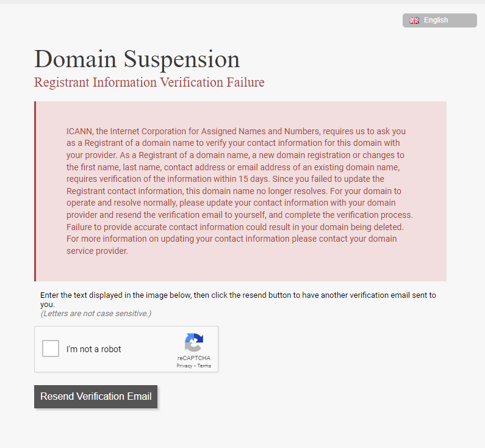Click the 'For more information on updating' line
Image resolution: width=485 pixels, height=448 pixels.
[x=232, y=239]
